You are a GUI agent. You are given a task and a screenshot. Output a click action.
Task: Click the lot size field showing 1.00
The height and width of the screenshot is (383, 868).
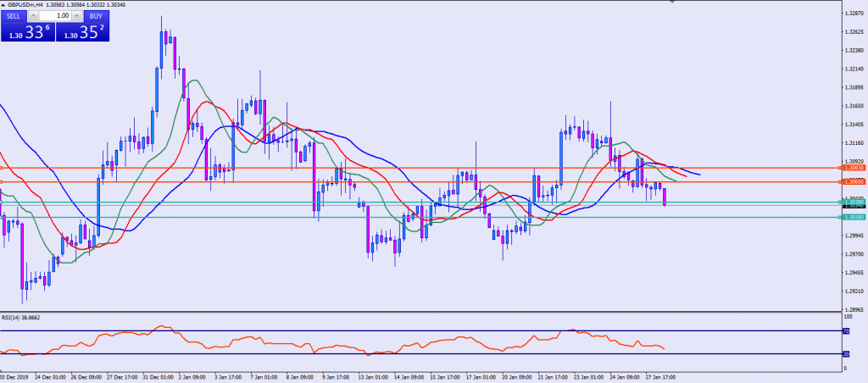pyautogui.click(x=56, y=15)
